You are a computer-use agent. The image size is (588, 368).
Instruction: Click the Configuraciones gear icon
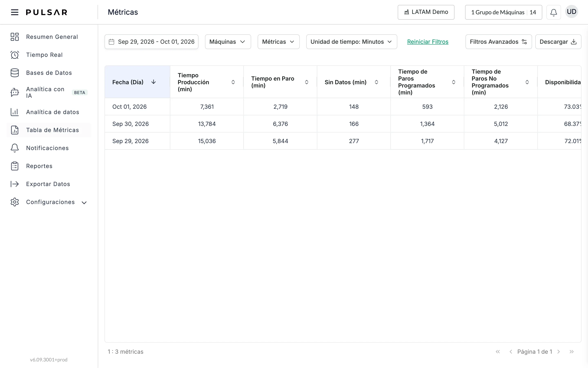coord(14,202)
